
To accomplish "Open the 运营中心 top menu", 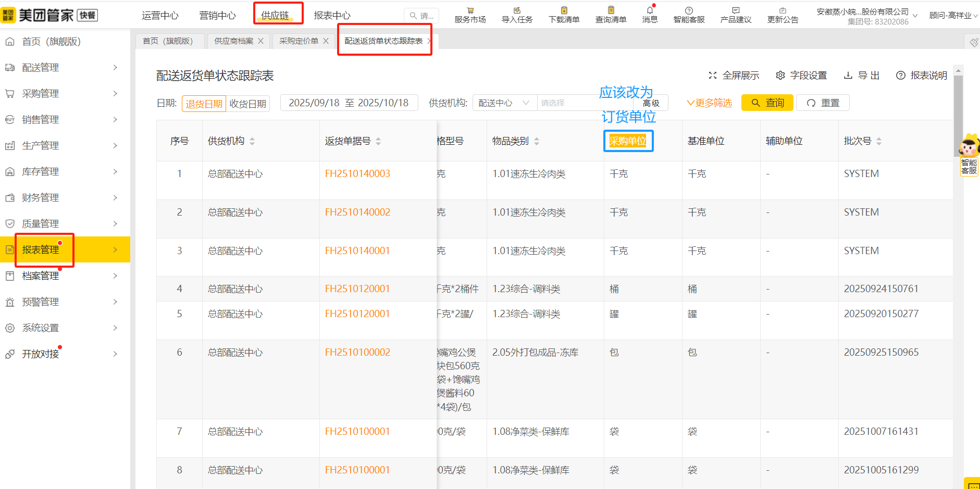I will pyautogui.click(x=160, y=16).
